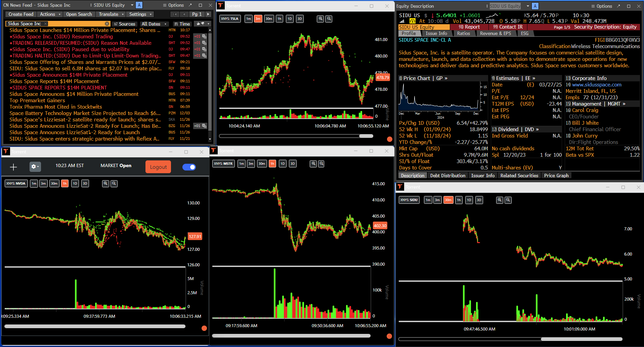This screenshot has width=644, height=347.
Task: Select 1m interval on the TSLA chart
Action: (x=248, y=19)
